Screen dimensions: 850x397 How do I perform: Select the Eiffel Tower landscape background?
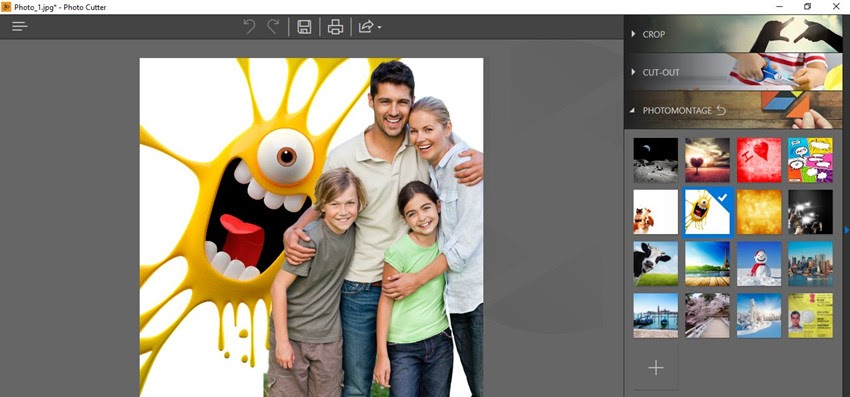tap(707, 264)
